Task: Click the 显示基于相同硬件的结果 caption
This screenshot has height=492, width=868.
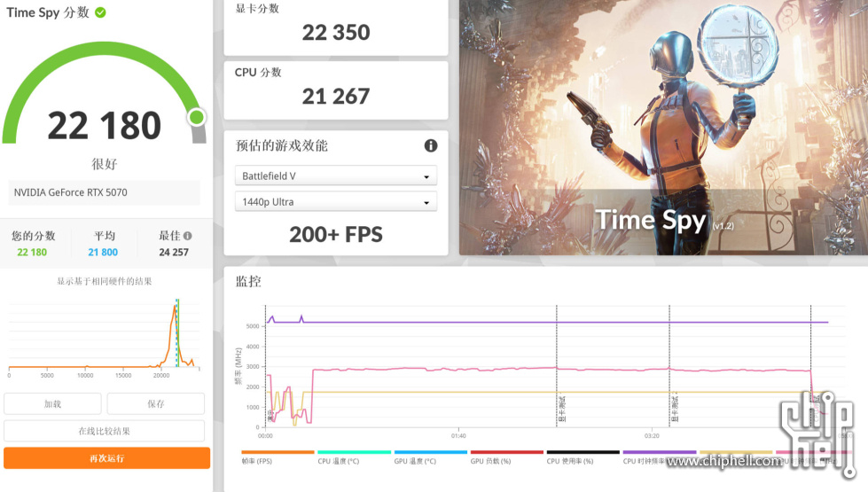Action: click(x=104, y=281)
